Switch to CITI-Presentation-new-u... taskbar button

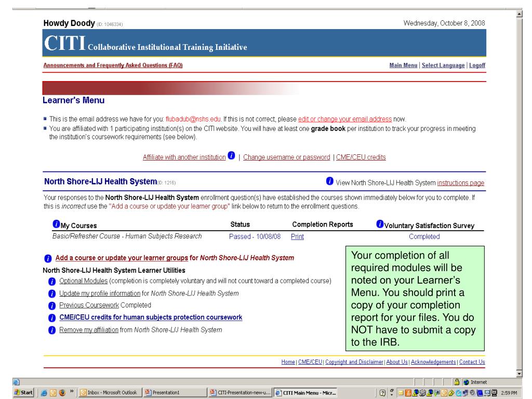[x=240, y=393]
